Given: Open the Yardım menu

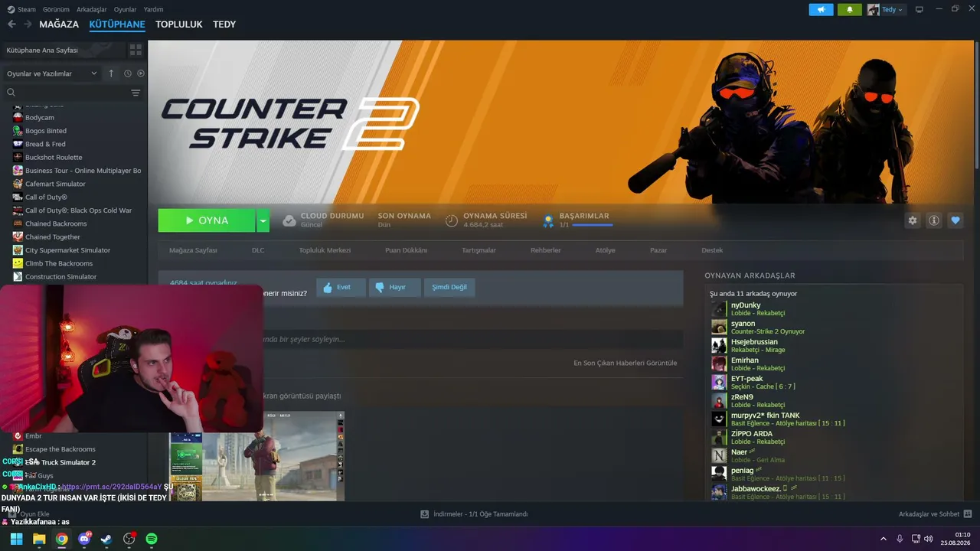Looking at the screenshot, I should (153, 9).
